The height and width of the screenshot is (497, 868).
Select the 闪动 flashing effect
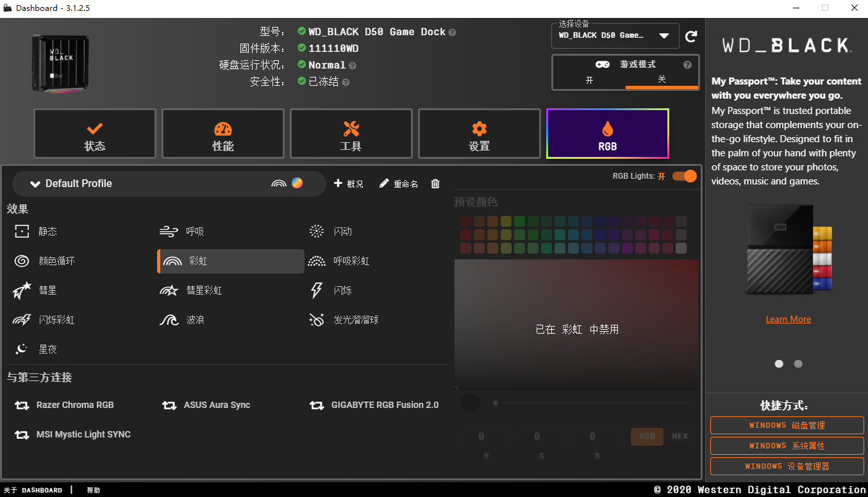point(331,232)
